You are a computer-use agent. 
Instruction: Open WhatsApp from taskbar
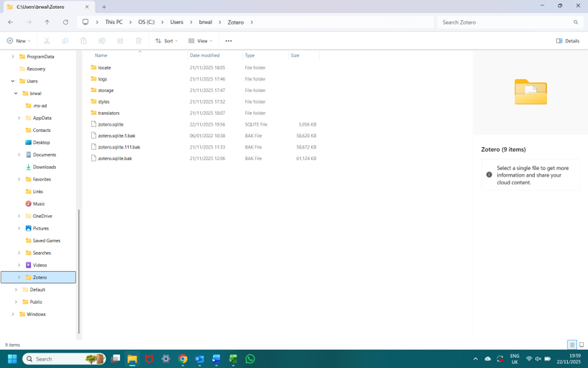pos(250,359)
